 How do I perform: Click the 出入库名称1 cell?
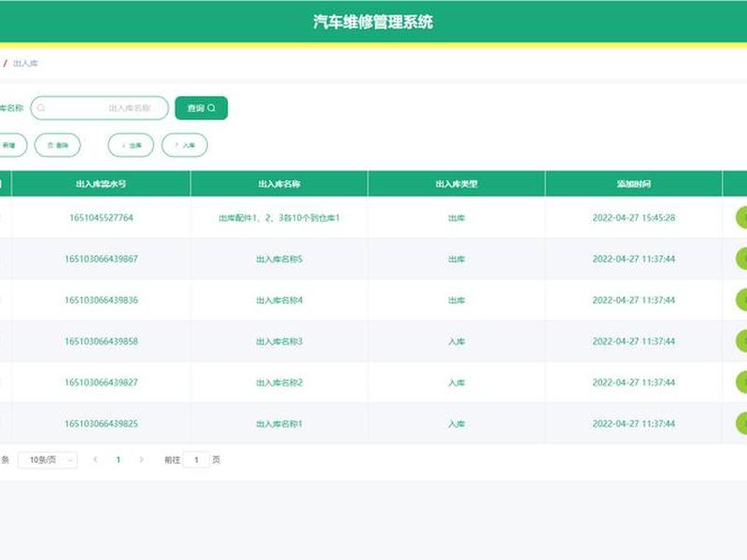coord(279,424)
